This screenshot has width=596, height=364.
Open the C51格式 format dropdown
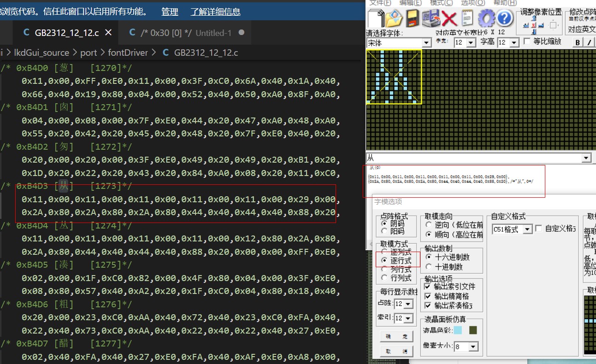click(x=528, y=229)
